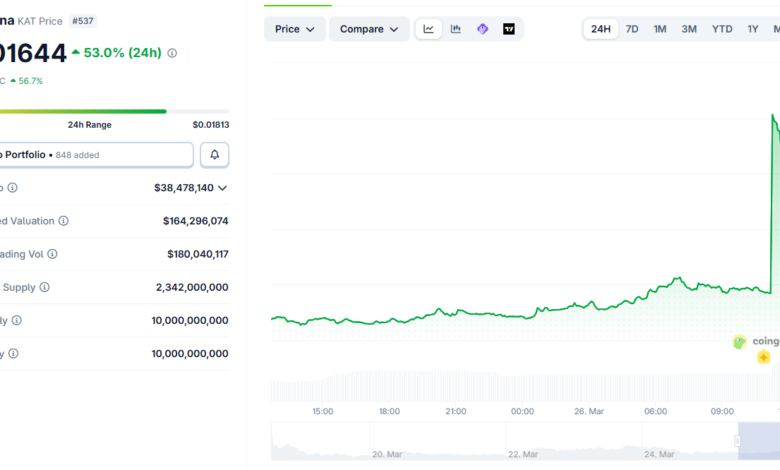Click info icon next to Valuation label

coord(63,221)
